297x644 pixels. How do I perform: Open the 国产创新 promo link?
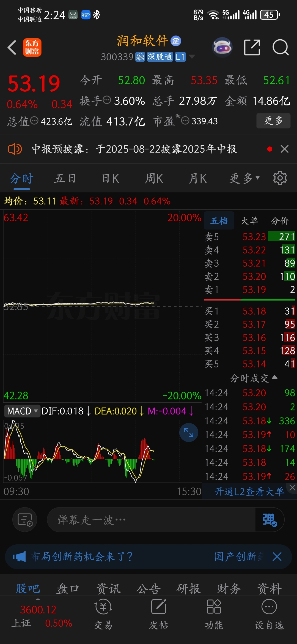238,556
